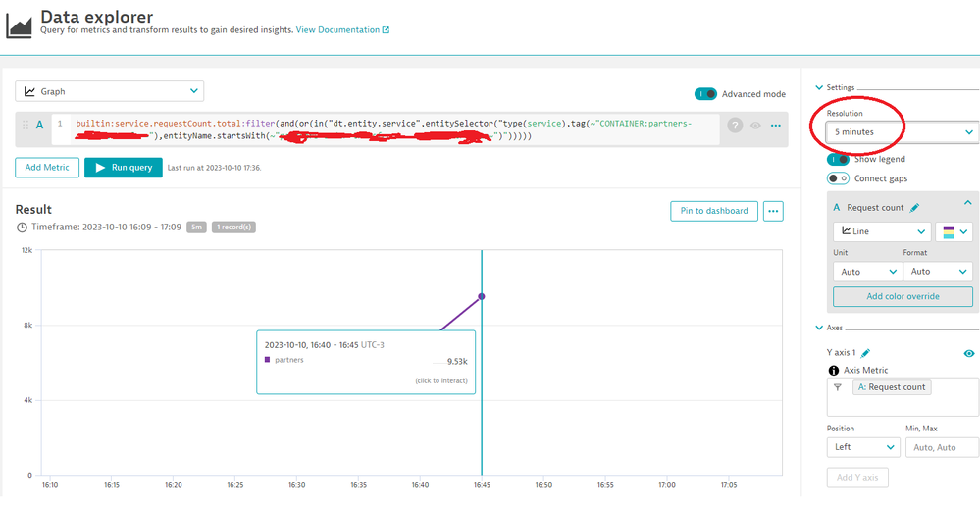The image size is (980, 506).
Task: Click the help question mark icon in query row
Action: (735, 126)
